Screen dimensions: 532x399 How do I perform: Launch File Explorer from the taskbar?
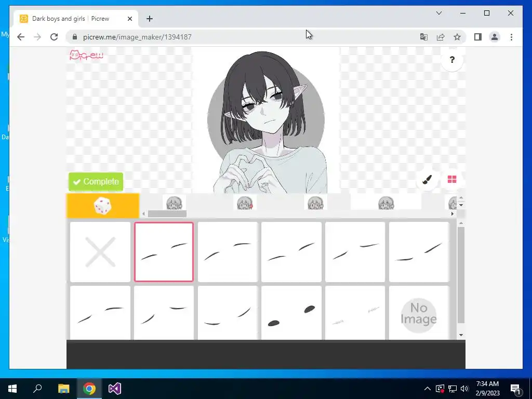[x=63, y=389]
